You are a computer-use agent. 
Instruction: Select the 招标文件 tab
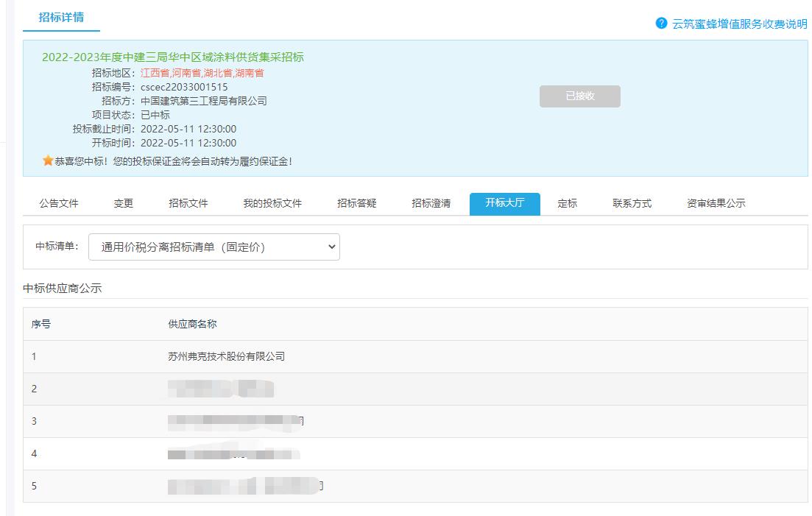(188, 204)
